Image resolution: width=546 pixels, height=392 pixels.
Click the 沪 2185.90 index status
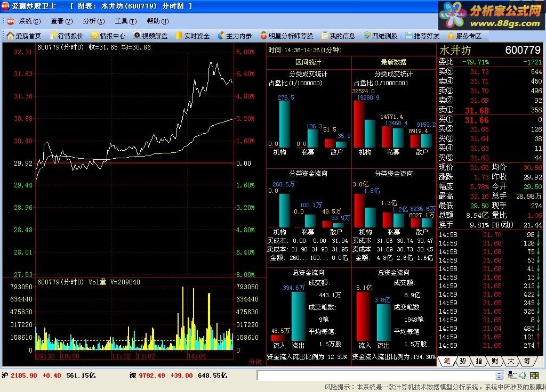[x=49, y=375]
